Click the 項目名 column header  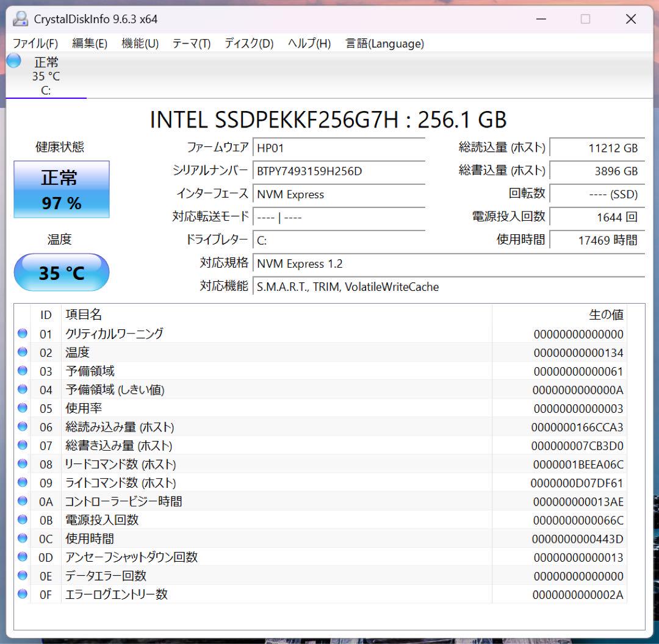[276, 314]
